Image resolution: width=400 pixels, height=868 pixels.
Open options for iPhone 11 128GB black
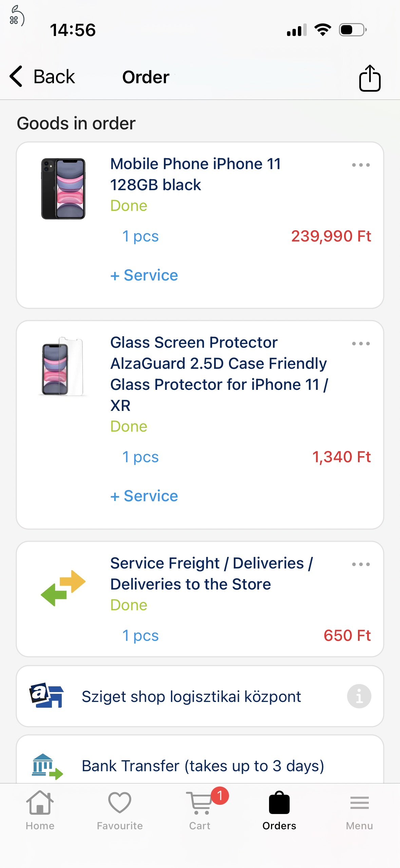point(361,165)
